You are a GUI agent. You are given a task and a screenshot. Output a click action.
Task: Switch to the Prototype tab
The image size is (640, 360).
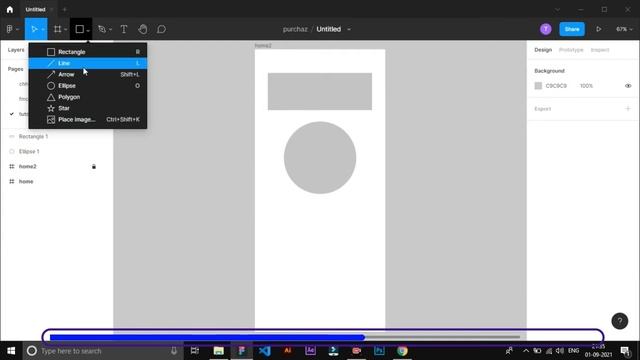(x=571, y=50)
